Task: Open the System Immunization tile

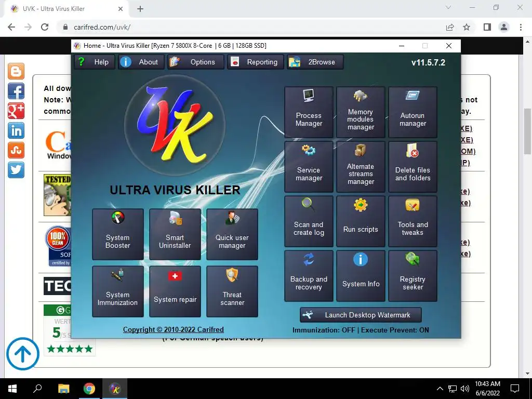Action: coord(118,291)
